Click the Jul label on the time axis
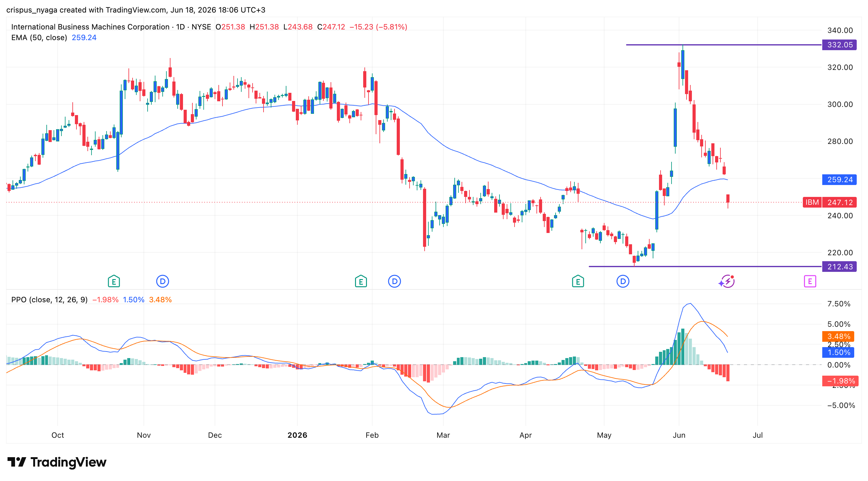Image resolution: width=868 pixels, height=481 pixels. (757, 435)
